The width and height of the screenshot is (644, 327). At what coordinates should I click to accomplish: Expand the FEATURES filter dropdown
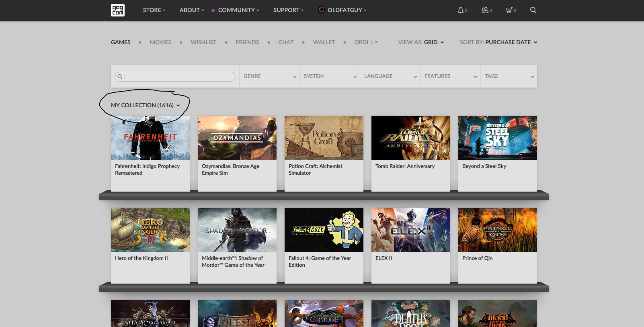pos(450,76)
